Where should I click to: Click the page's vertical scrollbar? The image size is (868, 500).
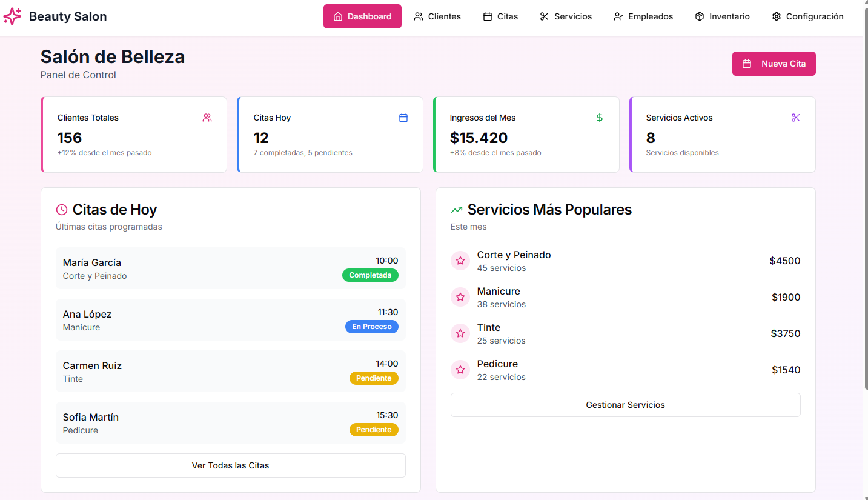pyautogui.click(x=865, y=194)
